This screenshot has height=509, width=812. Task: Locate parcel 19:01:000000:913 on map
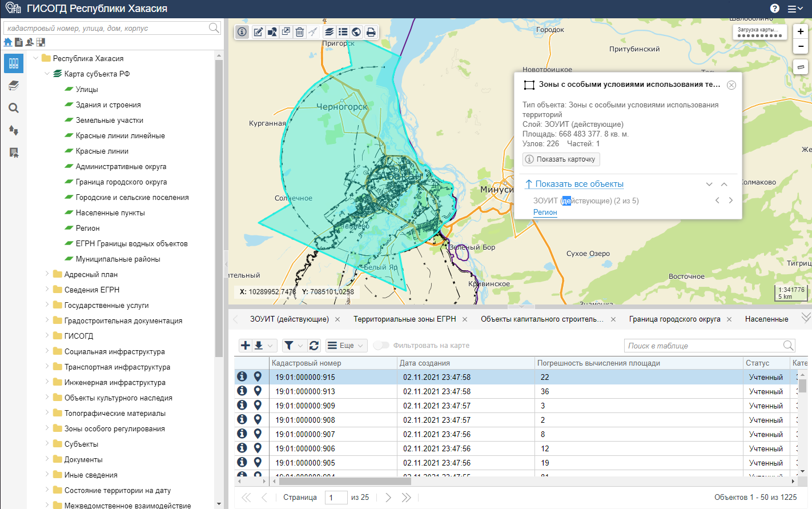pyautogui.click(x=258, y=391)
